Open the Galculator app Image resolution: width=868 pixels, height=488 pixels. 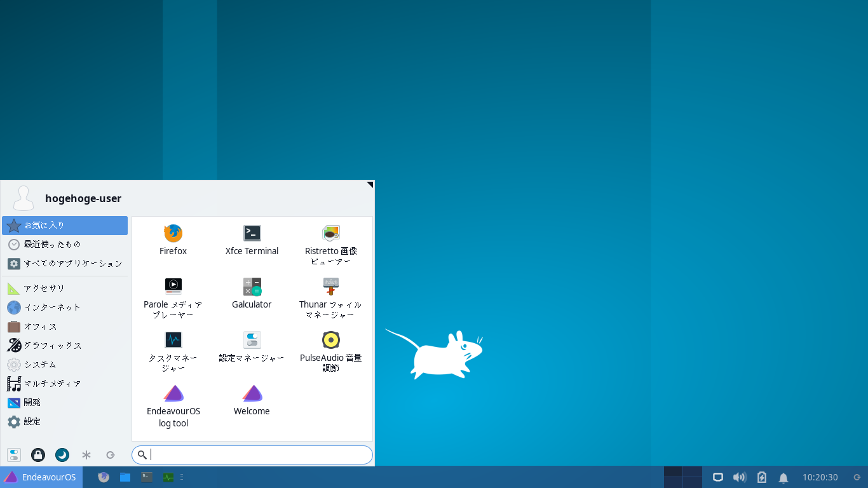tap(252, 293)
